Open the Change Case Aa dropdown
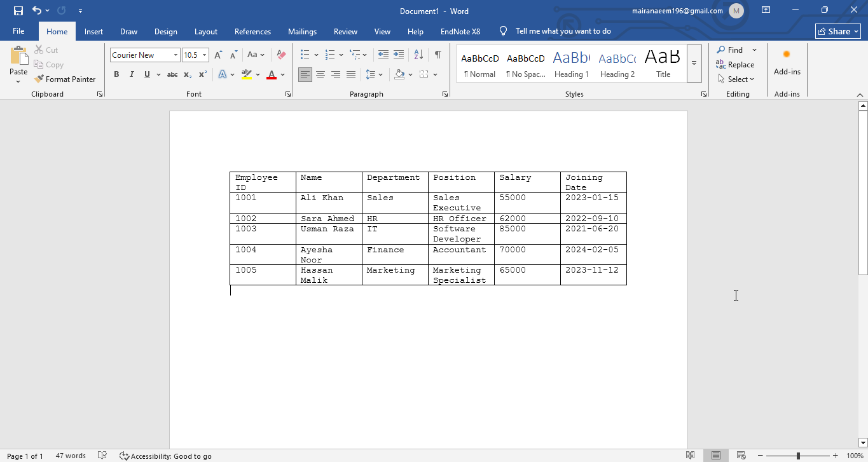The height and width of the screenshot is (462, 868). 256,55
